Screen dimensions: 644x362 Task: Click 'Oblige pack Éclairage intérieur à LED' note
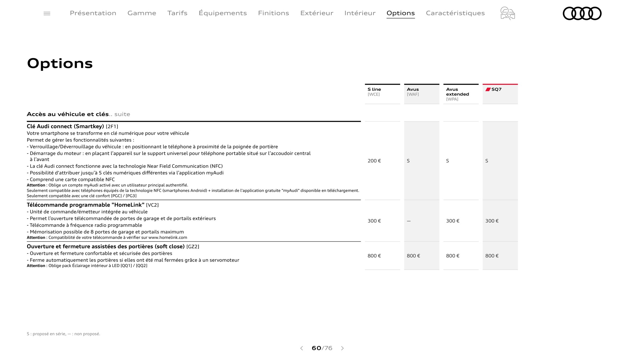[x=87, y=265]
